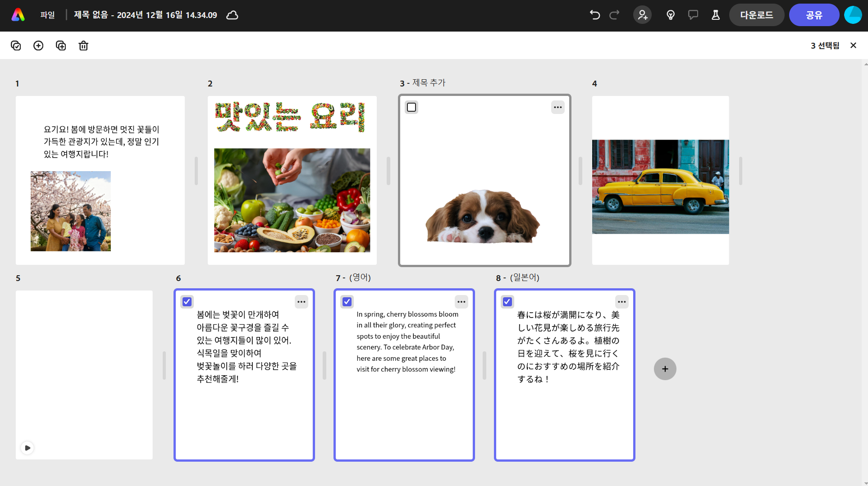868x486 pixels.
Task: Click the 공유 share button
Action: point(814,15)
